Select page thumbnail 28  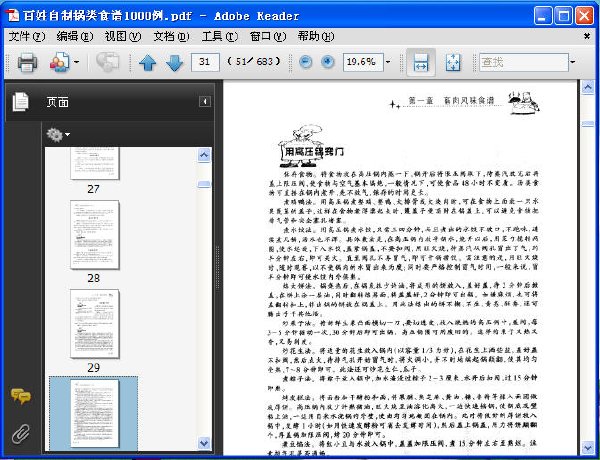(95, 235)
